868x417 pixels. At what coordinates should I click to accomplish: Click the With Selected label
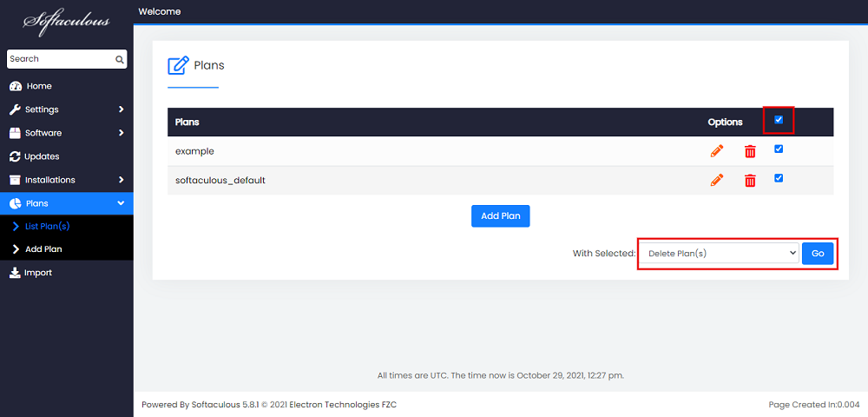pyautogui.click(x=604, y=254)
